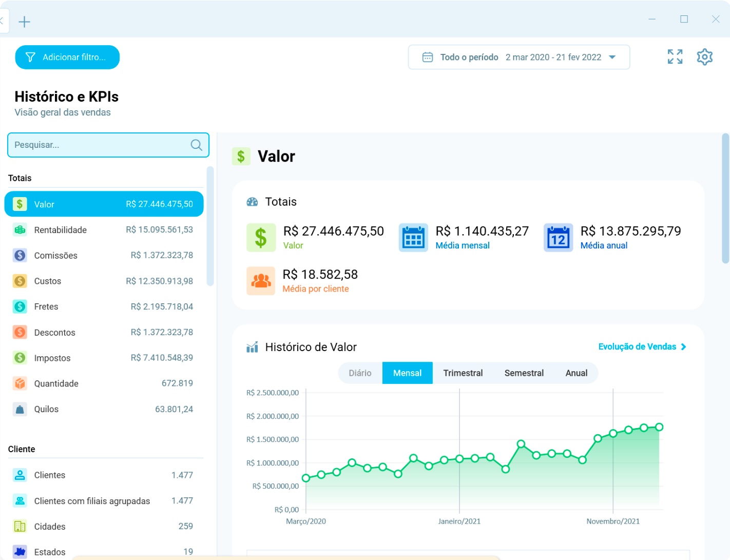The height and width of the screenshot is (560, 730).
Task: Click the R$ 18.582,58 per-client value
Action: coord(320,275)
